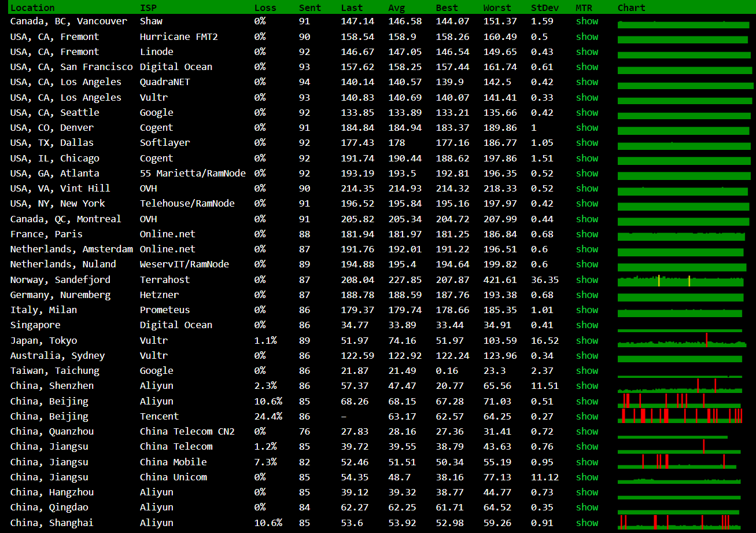Image resolution: width=756 pixels, height=533 pixels.
Task: Click the Avg column header
Action: pyautogui.click(x=397, y=8)
